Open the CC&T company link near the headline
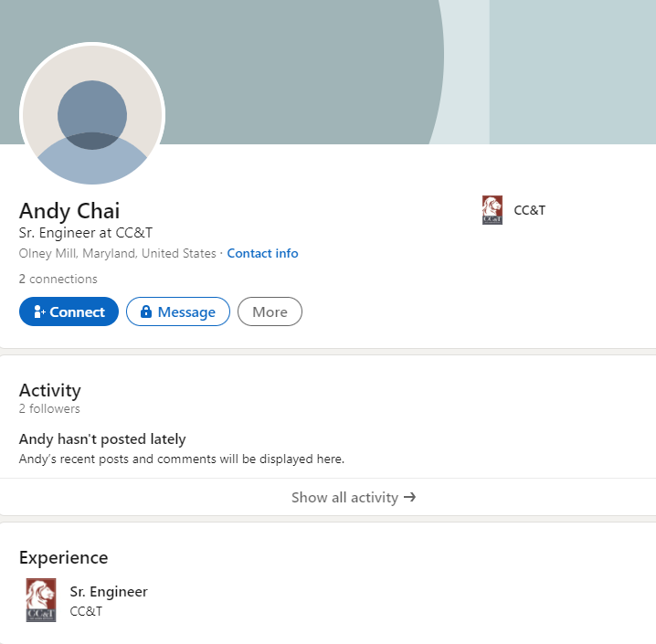The height and width of the screenshot is (644, 656). tap(529, 210)
